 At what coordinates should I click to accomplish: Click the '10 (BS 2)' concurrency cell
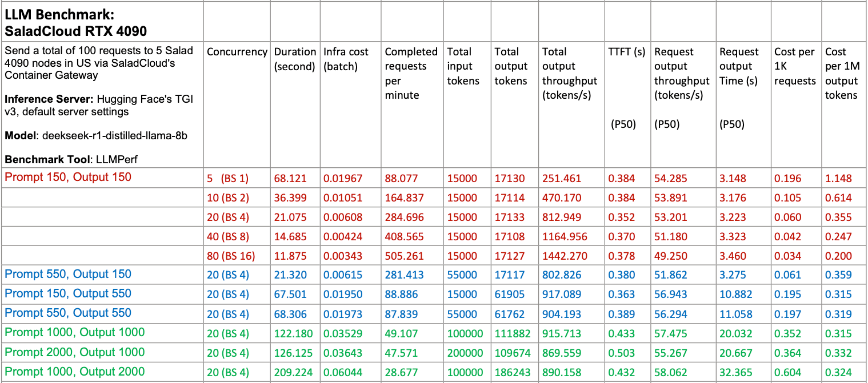coord(228,198)
